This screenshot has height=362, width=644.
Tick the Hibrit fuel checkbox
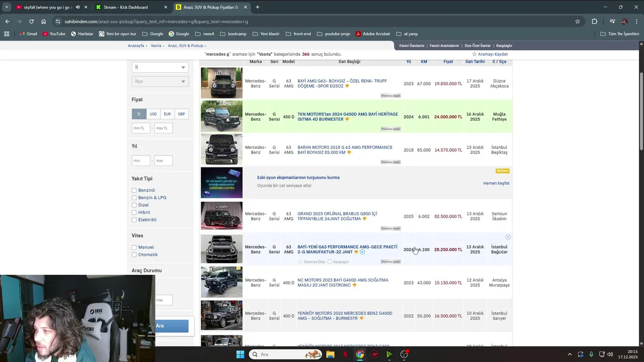click(134, 212)
